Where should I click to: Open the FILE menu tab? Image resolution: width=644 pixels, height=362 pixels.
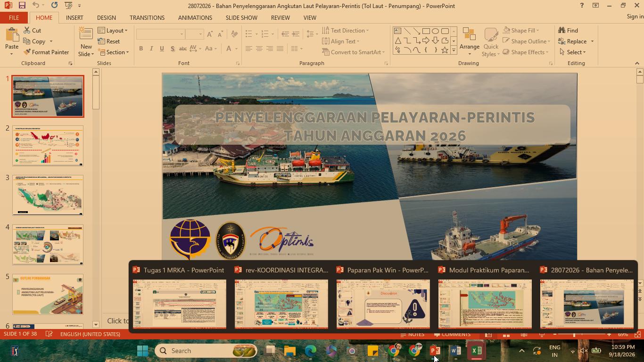(x=14, y=17)
